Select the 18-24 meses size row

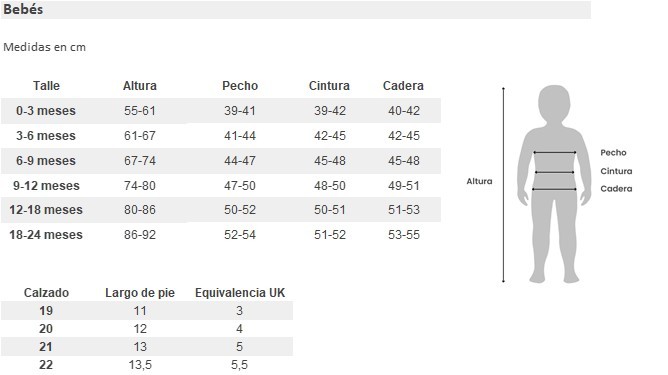pyautogui.click(x=221, y=234)
